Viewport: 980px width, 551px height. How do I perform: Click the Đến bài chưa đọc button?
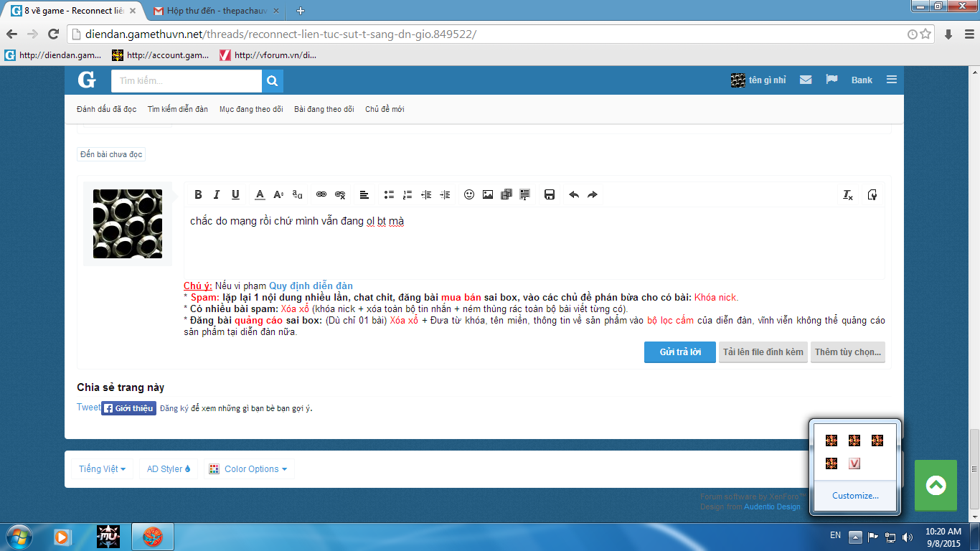(111, 154)
